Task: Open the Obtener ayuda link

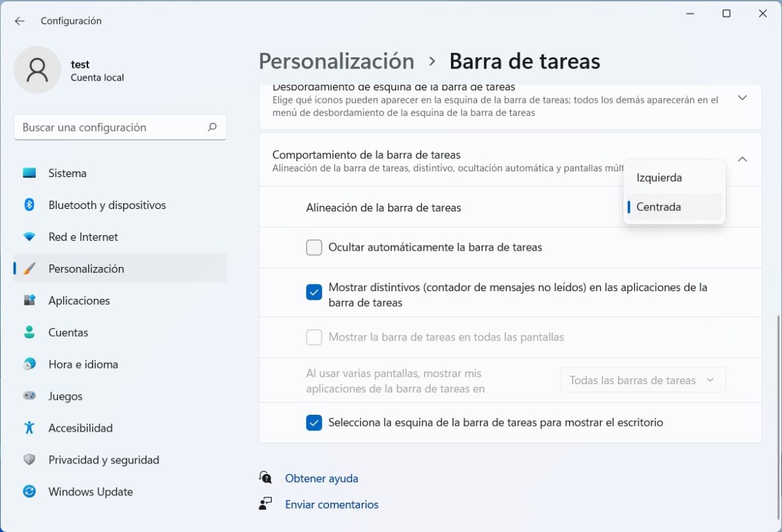Action: coord(321,479)
